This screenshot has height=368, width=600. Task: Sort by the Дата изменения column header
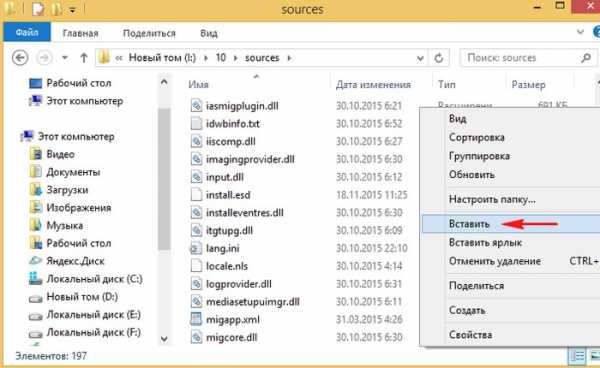373,85
